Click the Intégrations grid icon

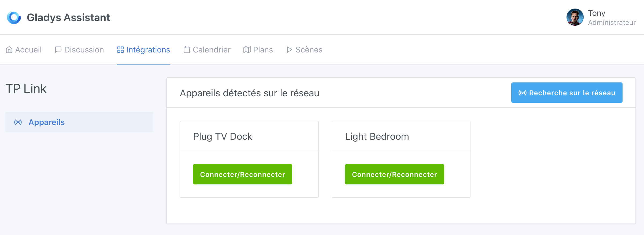(120, 49)
